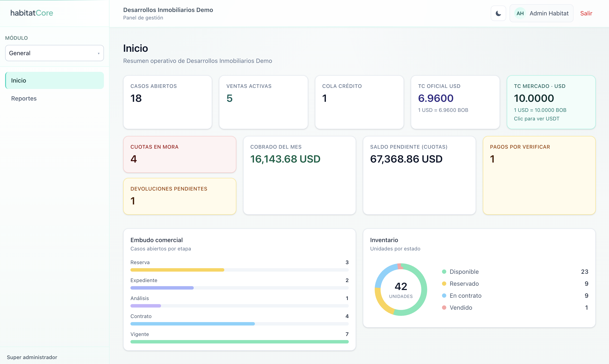
Task: Click the Contrato funnel progress bar
Action: pyautogui.click(x=239, y=324)
